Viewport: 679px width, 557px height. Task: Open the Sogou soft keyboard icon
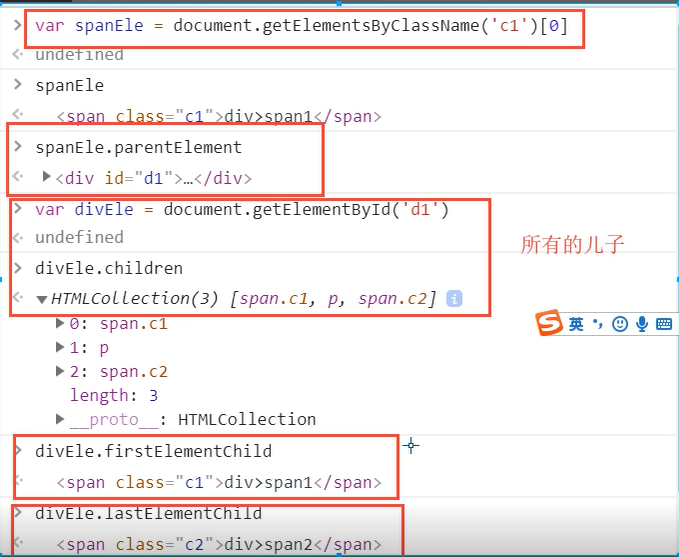pyautogui.click(x=664, y=324)
